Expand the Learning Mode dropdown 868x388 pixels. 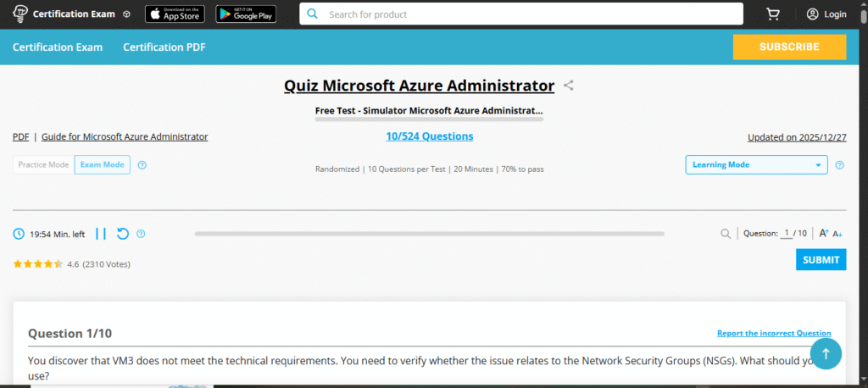tap(756, 165)
